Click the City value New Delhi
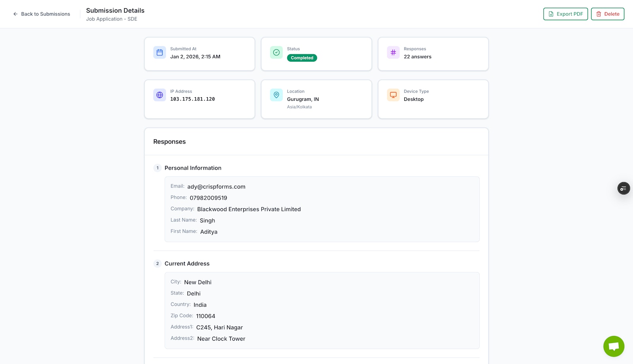The width and height of the screenshot is (633, 364). (x=198, y=282)
